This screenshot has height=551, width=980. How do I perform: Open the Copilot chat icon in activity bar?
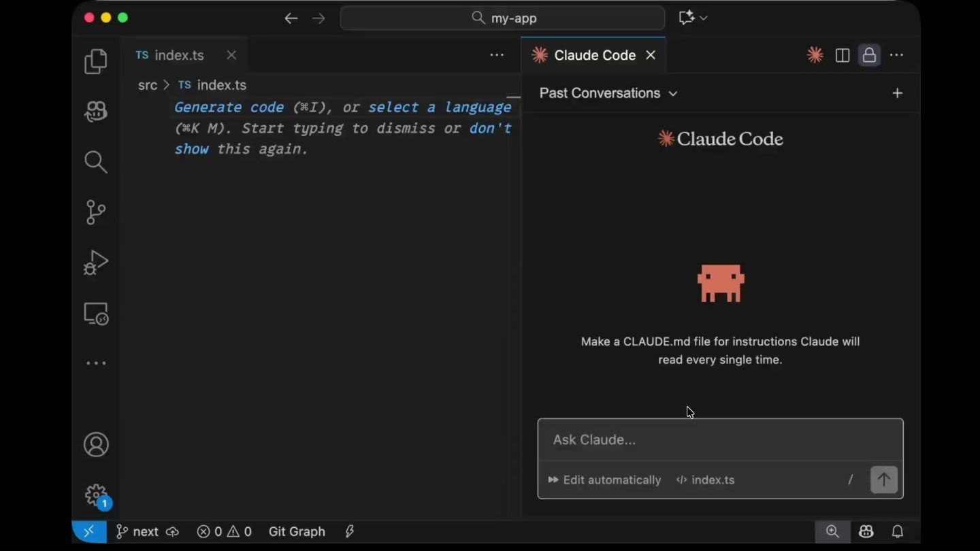tap(96, 112)
